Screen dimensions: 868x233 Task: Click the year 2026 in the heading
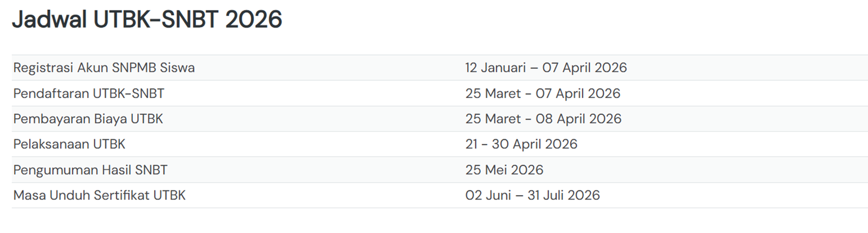tap(253, 20)
